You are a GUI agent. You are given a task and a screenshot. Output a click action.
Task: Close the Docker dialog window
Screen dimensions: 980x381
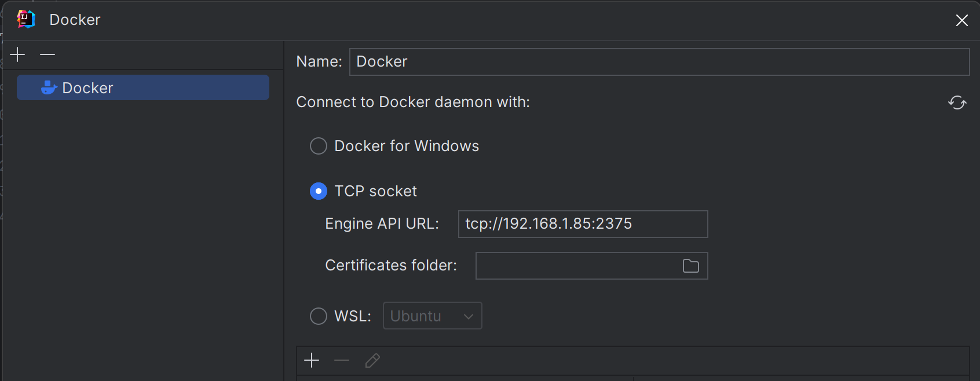pos(962,20)
